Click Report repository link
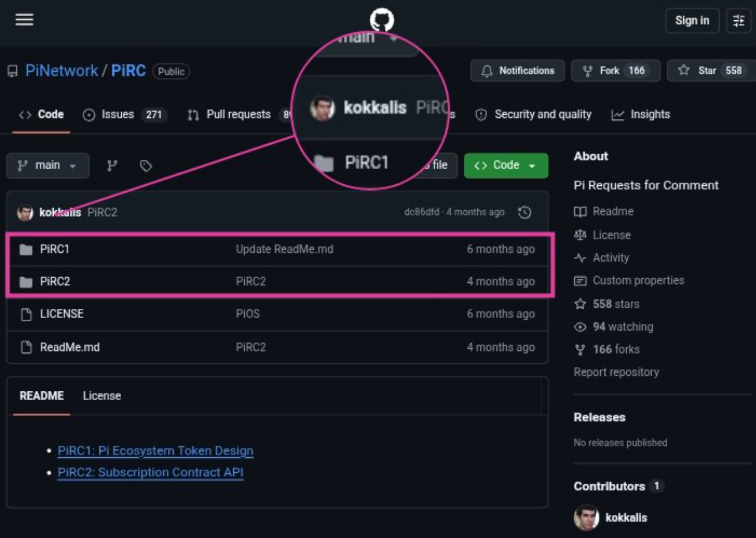Image resolution: width=756 pixels, height=538 pixels. pyautogui.click(x=616, y=372)
